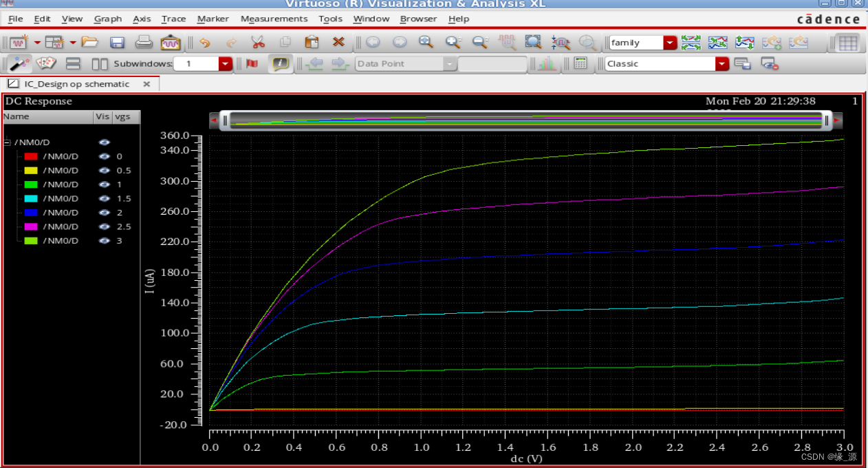This screenshot has width=868, height=468.
Task: Click the graph pan slider overview bar
Action: click(x=526, y=120)
